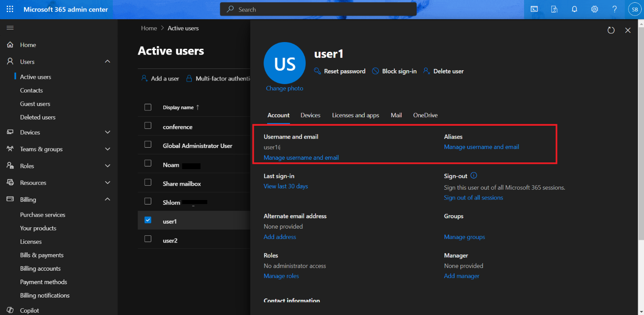
Task: Sort the list by the Display name column header
Action: coord(181,107)
